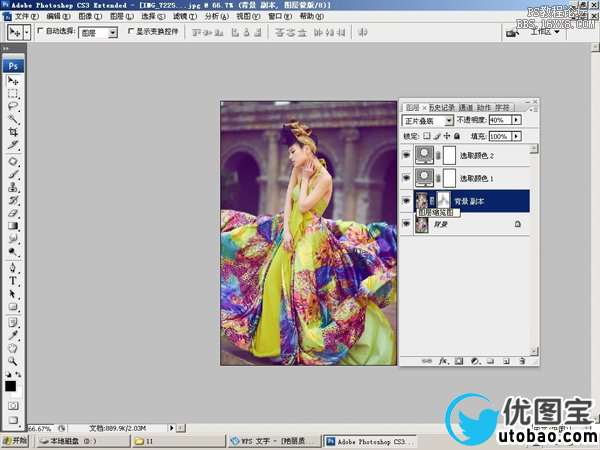Select the Eraser tool
This screenshot has width=600, height=450.
coord(13,213)
